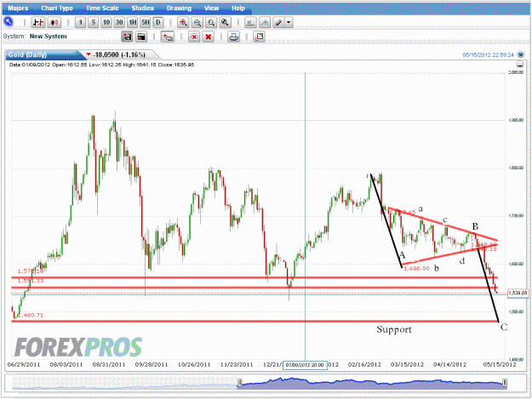Print the chart with the printer icon

(x=233, y=37)
